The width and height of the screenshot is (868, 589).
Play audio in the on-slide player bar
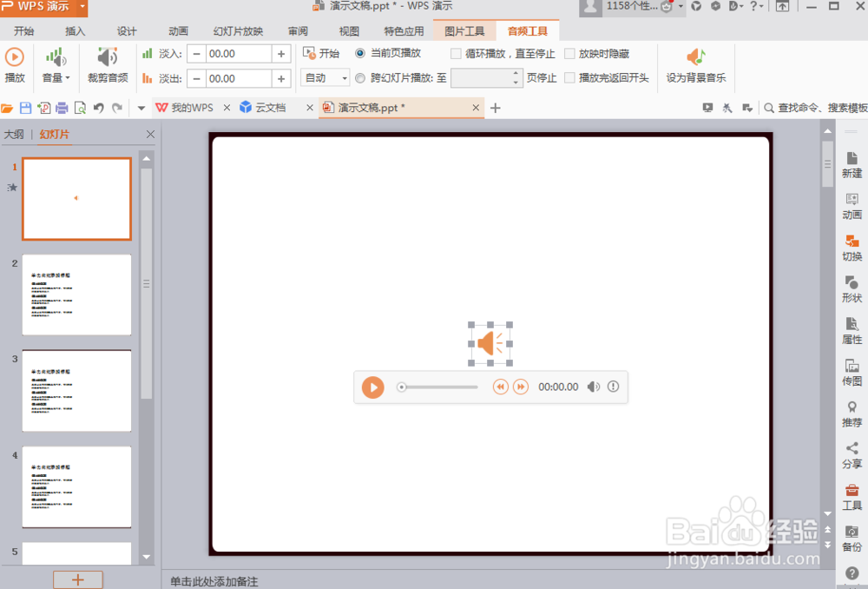click(x=373, y=387)
